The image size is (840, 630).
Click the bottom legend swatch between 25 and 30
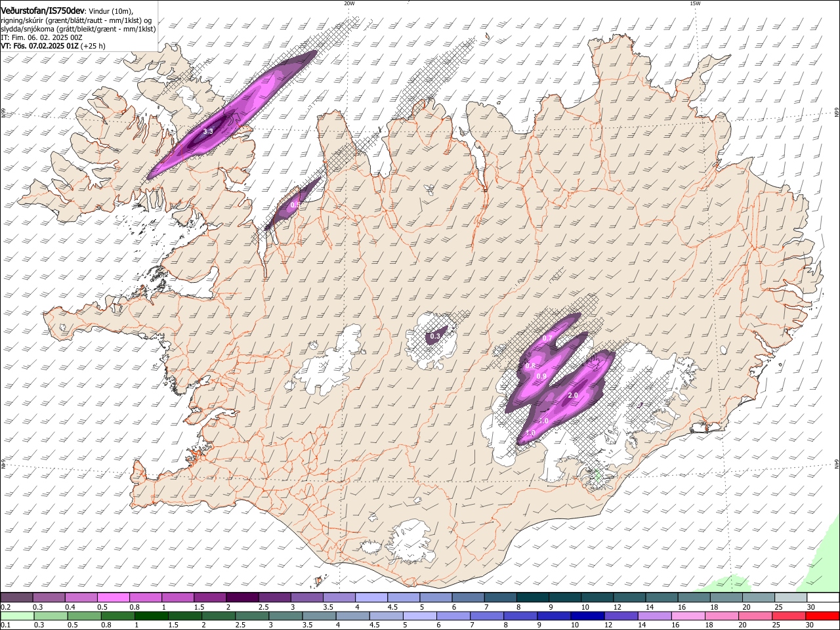click(789, 616)
